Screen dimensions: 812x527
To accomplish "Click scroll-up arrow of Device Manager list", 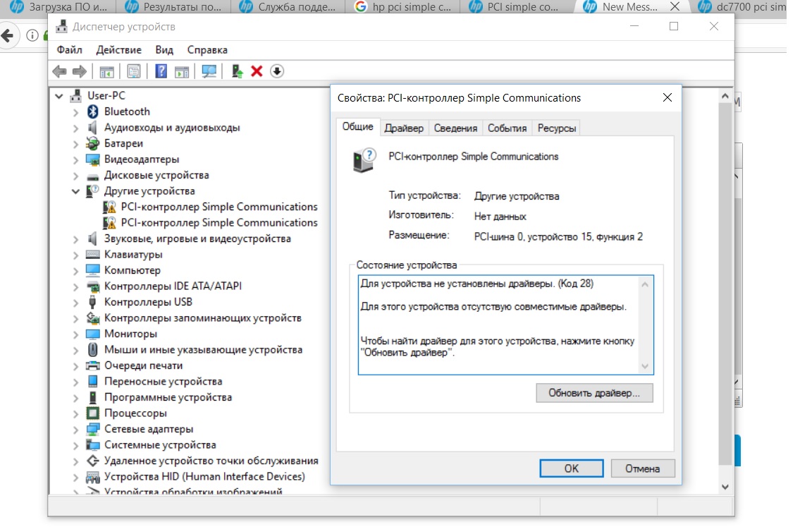I will point(725,96).
